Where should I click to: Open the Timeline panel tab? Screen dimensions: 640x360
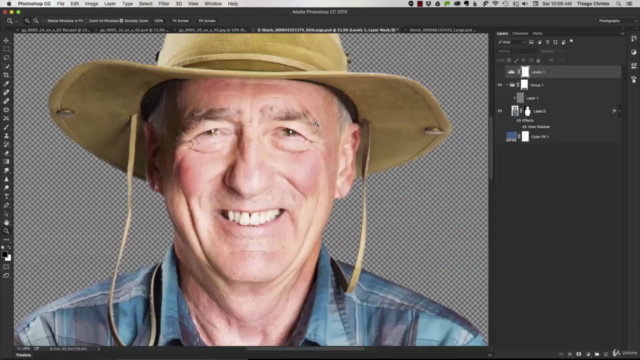click(23, 355)
